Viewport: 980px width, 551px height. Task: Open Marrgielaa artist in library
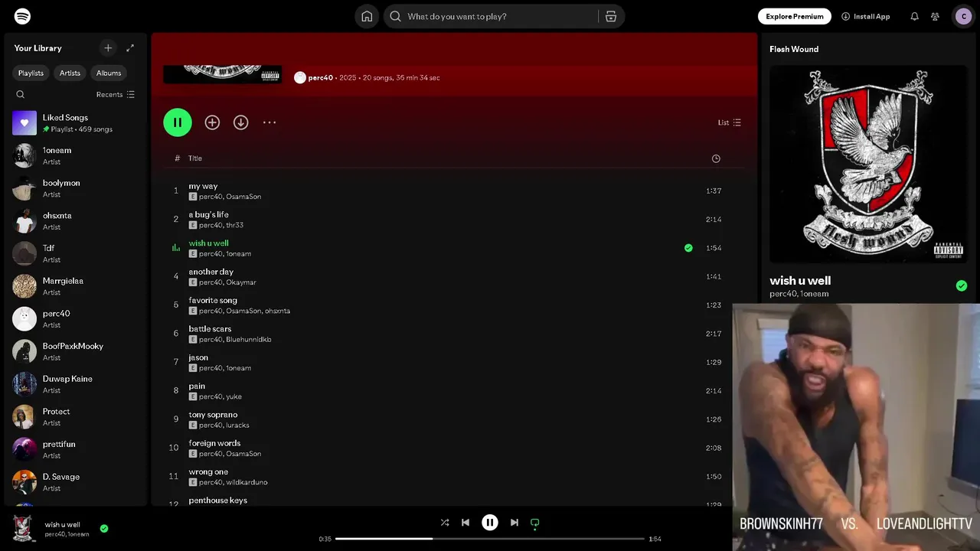coord(75,286)
